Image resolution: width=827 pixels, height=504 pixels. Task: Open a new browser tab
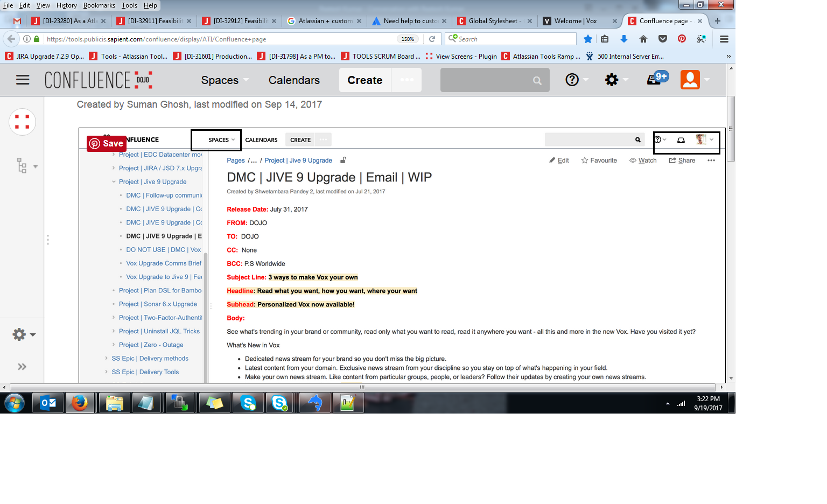pyautogui.click(x=718, y=21)
